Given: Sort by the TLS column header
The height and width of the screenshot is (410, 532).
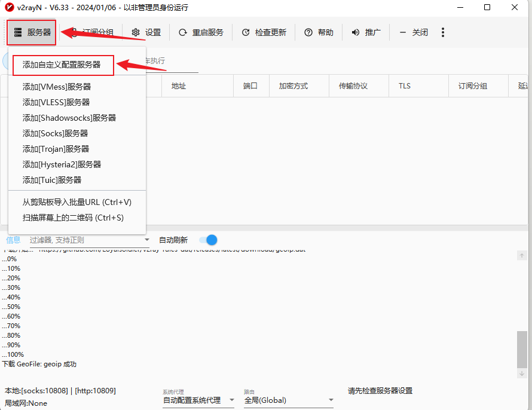Looking at the screenshot, I should pyautogui.click(x=418, y=86).
